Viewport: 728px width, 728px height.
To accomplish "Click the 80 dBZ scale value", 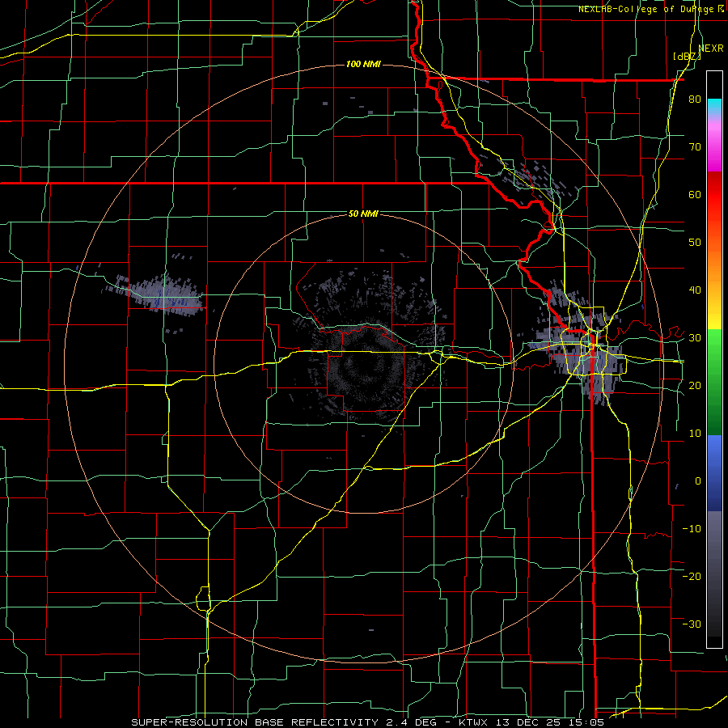I will coord(695,99).
